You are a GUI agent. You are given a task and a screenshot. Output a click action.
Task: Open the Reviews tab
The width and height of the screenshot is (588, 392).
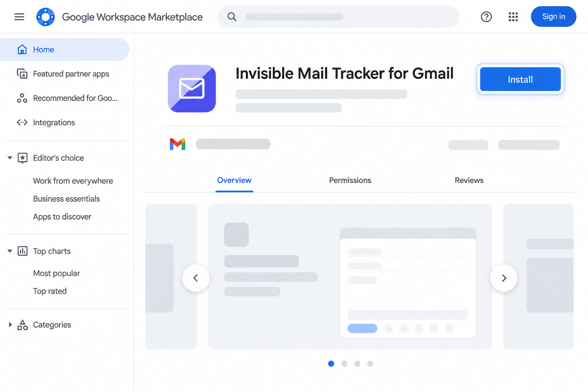point(469,180)
